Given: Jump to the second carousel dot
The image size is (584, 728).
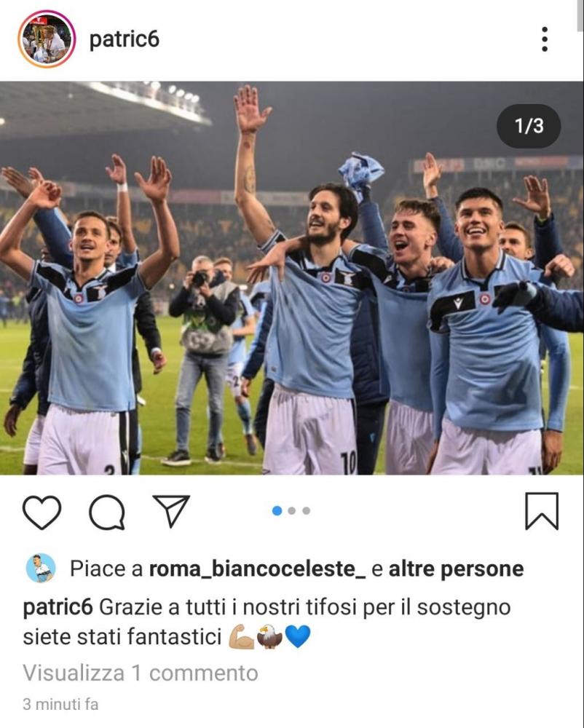Looking at the screenshot, I should coord(291,511).
